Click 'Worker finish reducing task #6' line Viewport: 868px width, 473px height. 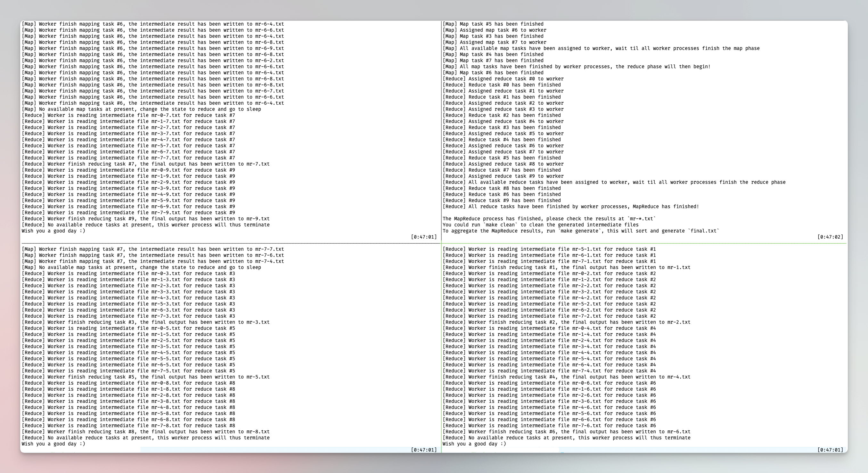pos(566,432)
